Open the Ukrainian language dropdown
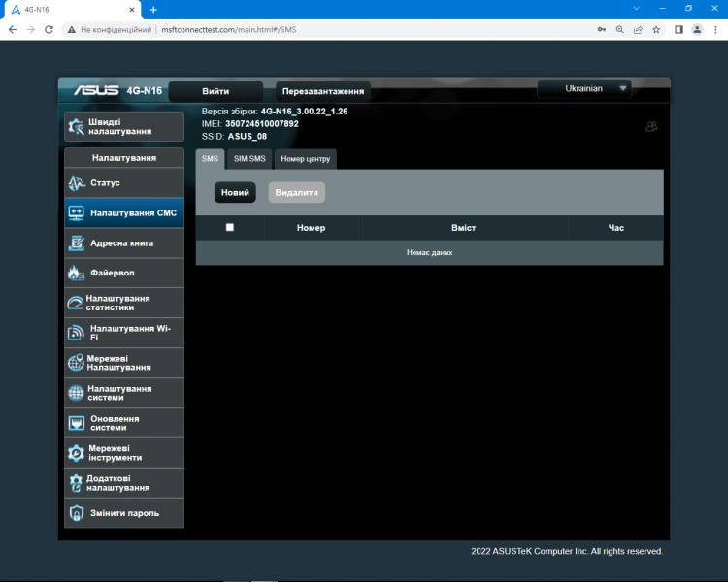The height and width of the screenshot is (582, 728). (584, 88)
